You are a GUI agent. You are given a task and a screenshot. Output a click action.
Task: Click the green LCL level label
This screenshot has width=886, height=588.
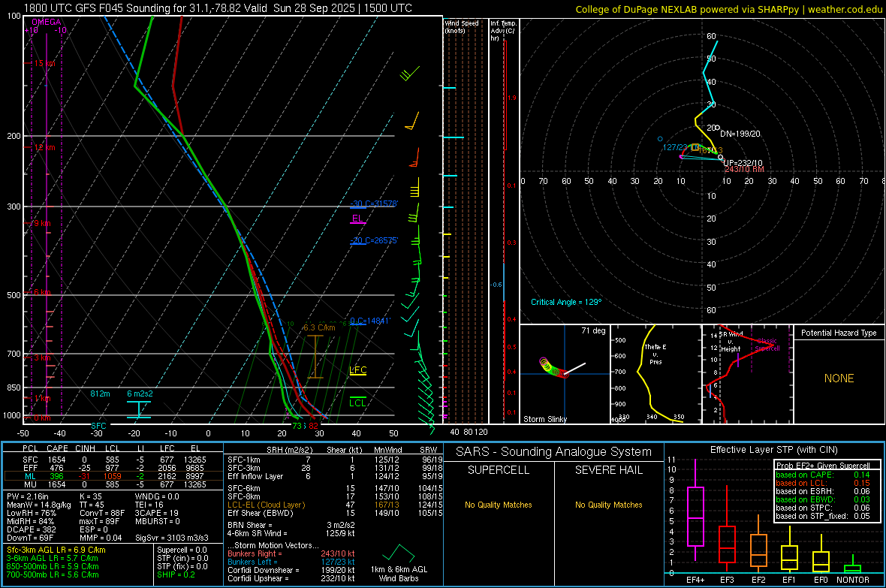pyautogui.click(x=357, y=403)
